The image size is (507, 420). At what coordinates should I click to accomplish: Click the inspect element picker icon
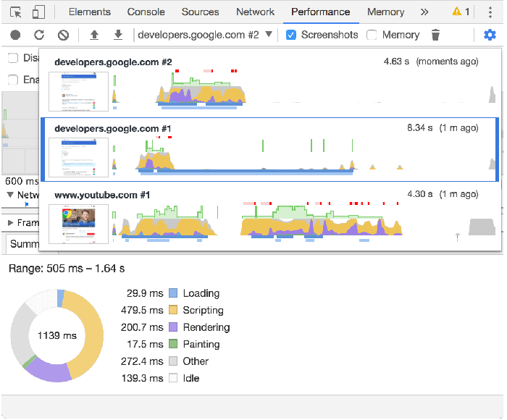pyautogui.click(x=16, y=12)
